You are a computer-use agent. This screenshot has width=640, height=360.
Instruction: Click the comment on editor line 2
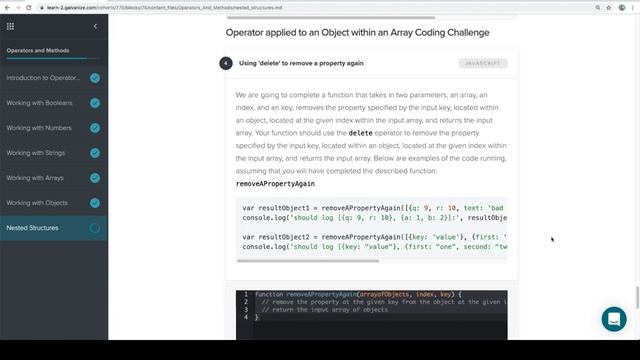point(384,302)
